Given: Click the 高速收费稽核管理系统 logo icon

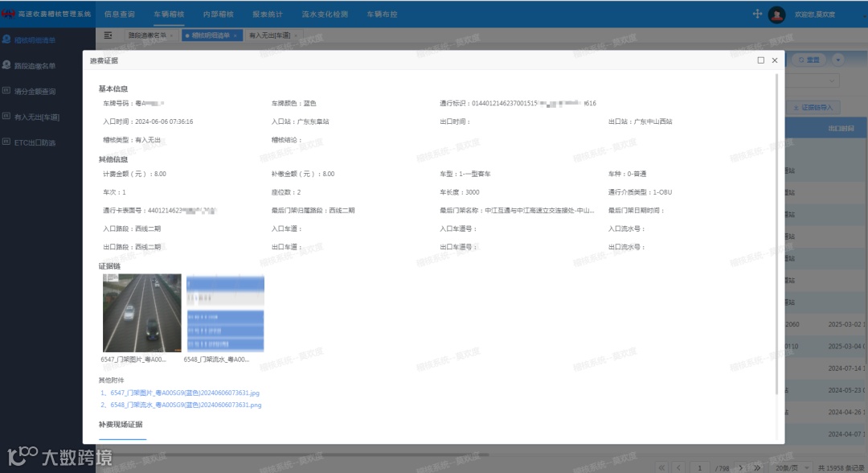Looking at the screenshot, I should 8,14.
